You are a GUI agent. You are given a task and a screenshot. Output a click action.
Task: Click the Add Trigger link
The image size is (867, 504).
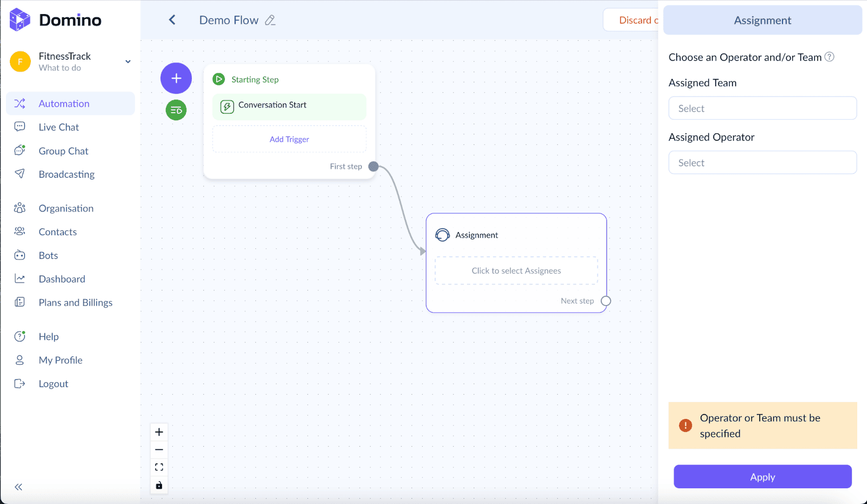(x=289, y=139)
